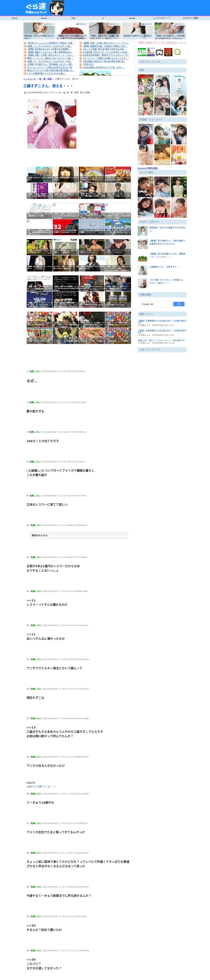This screenshot has width=210, height=980.
Task: Click the green clover Q icon
Action: pos(177,52)
